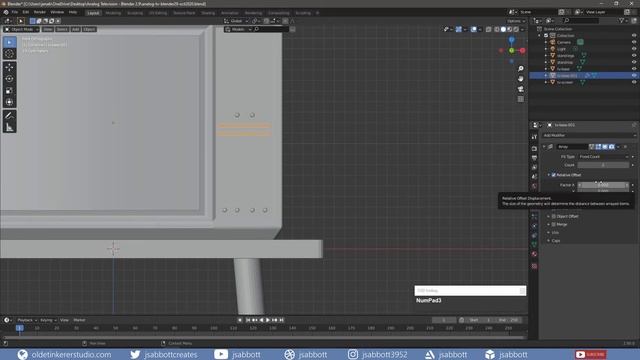Viewport: 640px width, 360px height.
Task: Open the Fit Type Fixed Count dropdown
Action: pos(604,157)
